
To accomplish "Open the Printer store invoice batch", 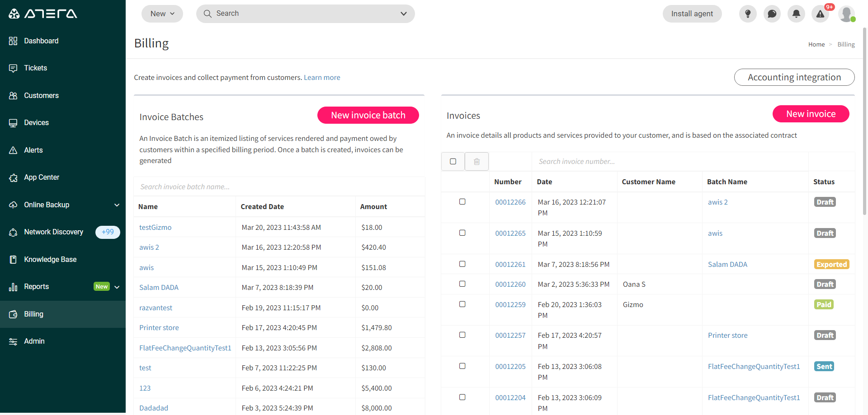I will 159,328.
